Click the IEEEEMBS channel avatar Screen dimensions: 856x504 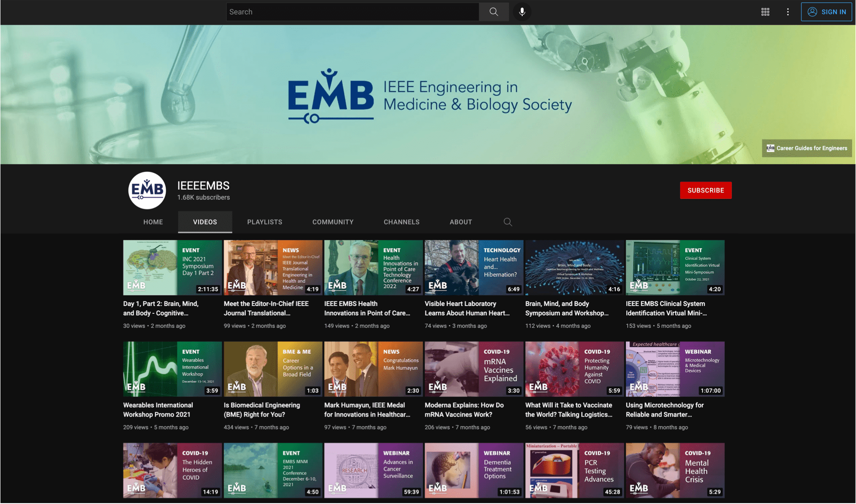point(147,190)
